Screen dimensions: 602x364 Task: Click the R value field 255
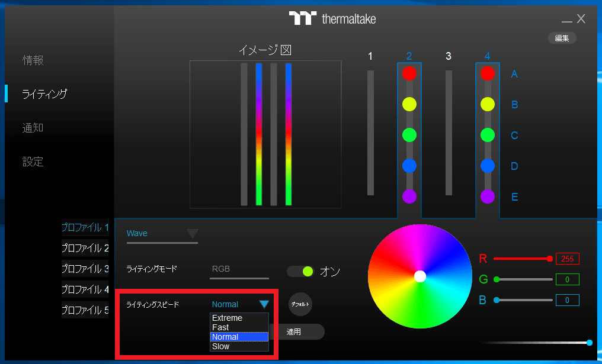click(568, 259)
